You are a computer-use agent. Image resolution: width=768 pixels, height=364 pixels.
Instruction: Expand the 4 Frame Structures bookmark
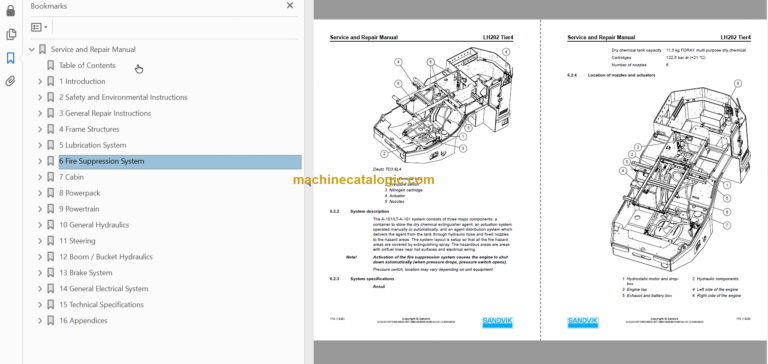click(40, 129)
